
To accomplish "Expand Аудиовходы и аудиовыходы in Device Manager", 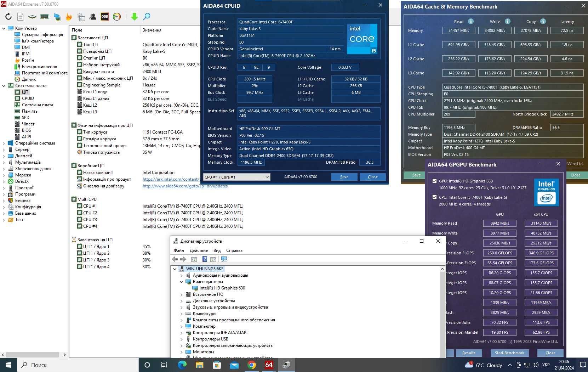I will (x=182, y=276).
